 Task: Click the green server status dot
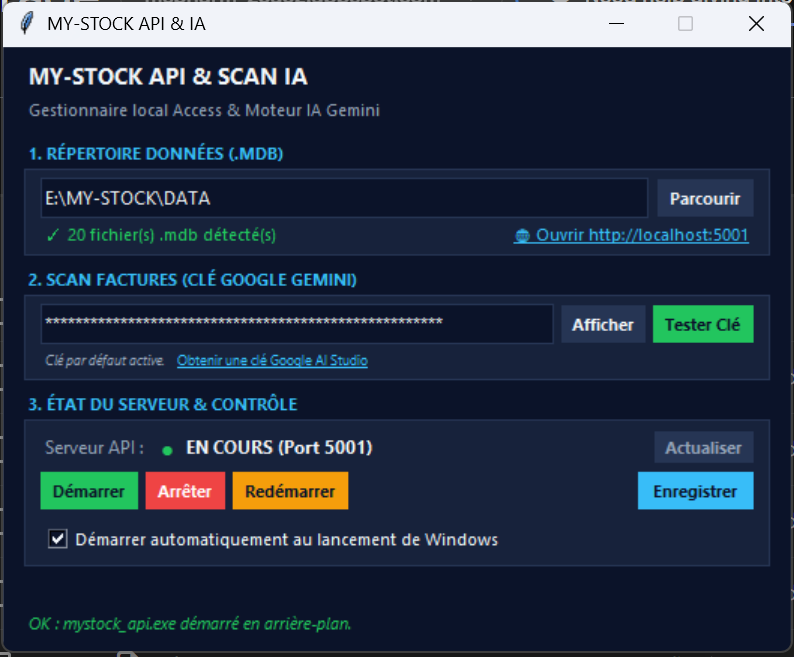[x=167, y=450]
